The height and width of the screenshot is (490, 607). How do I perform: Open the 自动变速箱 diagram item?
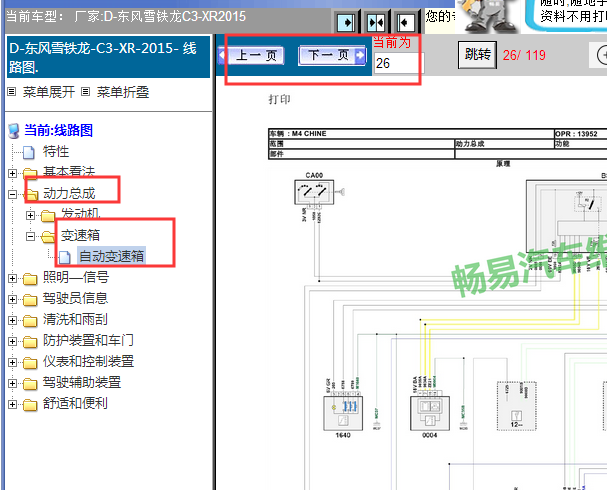tap(111, 256)
